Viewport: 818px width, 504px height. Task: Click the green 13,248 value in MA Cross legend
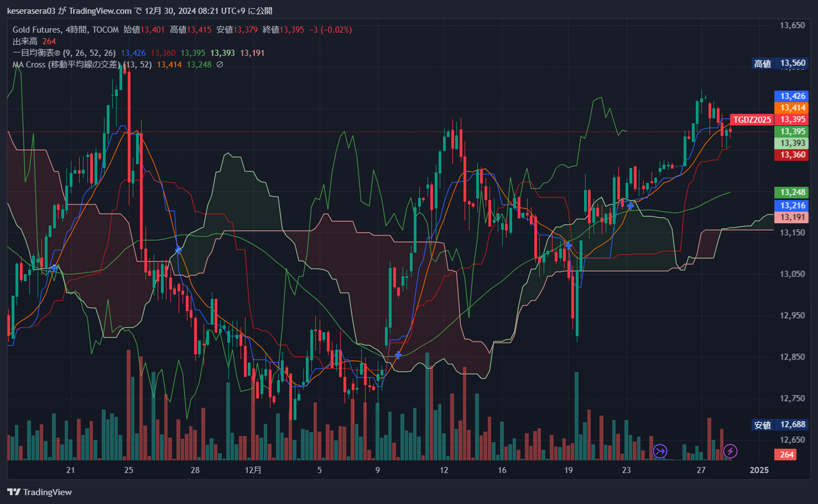click(x=199, y=65)
